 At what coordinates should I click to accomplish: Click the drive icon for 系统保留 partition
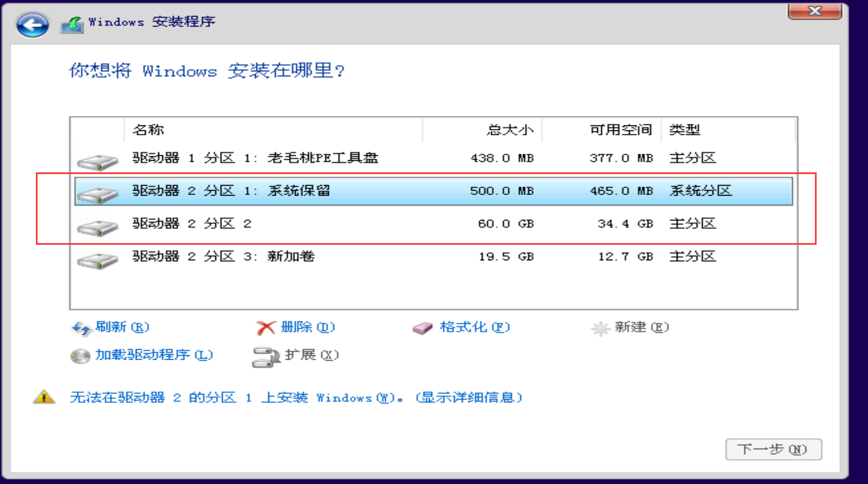(x=98, y=194)
